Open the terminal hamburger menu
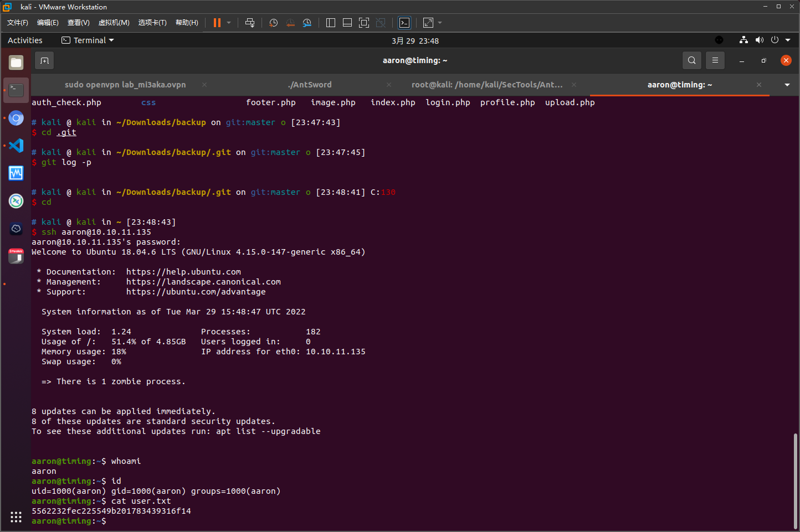Image resolution: width=800 pixels, height=532 pixels. pyautogui.click(x=715, y=60)
